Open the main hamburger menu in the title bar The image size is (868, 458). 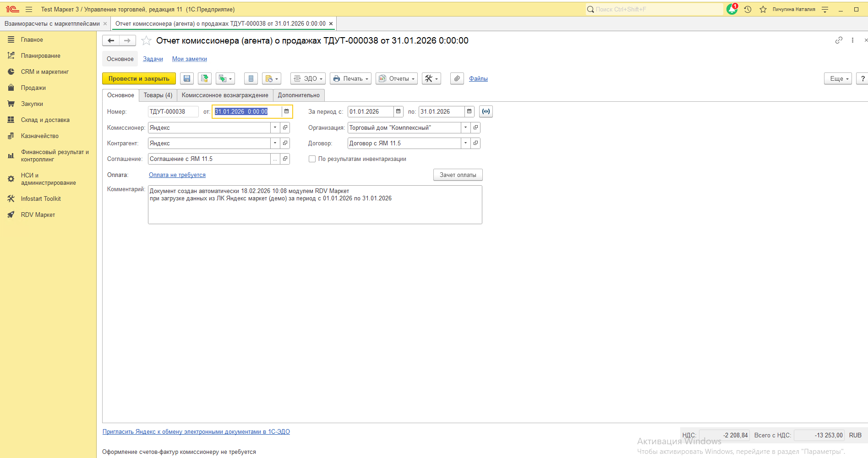[x=29, y=9]
